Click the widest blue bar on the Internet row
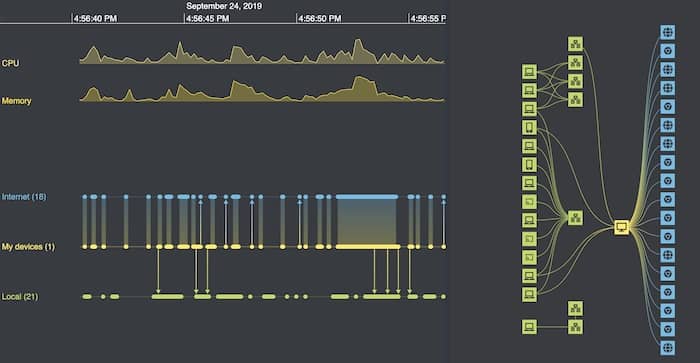Image resolution: width=700 pixels, height=363 pixels. [x=367, y=196]
